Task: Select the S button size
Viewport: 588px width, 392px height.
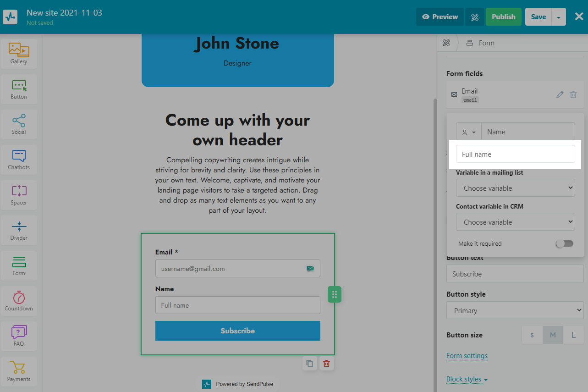Action: (x=532, y=335)
